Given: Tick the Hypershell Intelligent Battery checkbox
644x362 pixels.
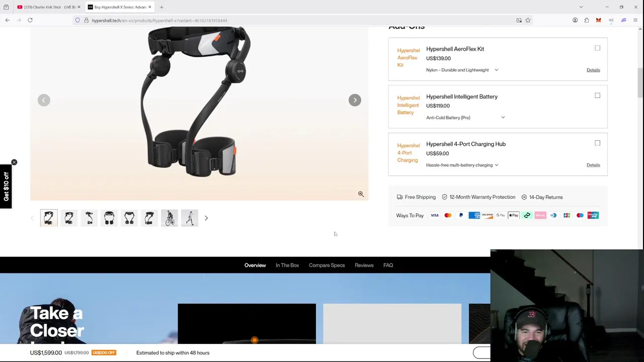Looking at the screenshot, I should [597, 96].
